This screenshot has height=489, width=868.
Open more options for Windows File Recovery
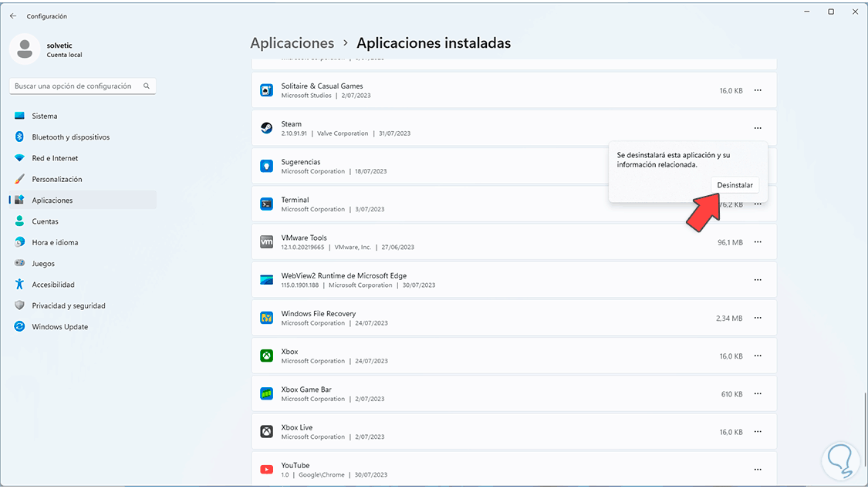click(758, 318)
